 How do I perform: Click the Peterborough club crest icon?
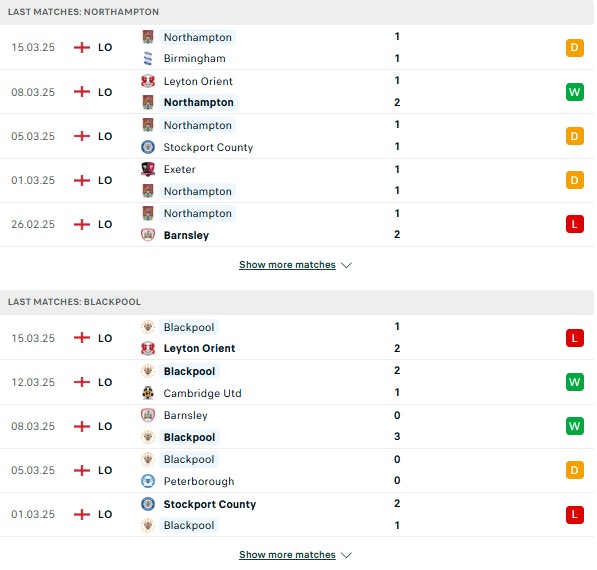click(x=148, y=481)
